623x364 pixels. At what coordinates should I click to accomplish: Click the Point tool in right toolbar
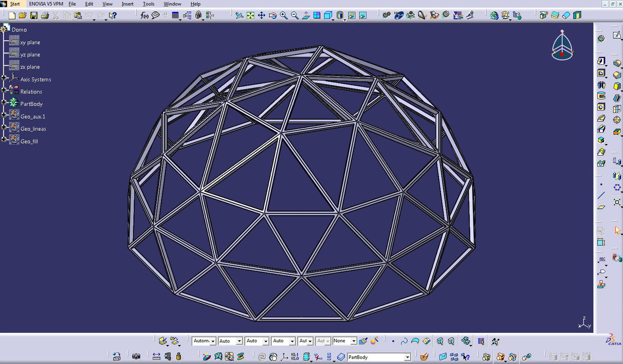click(x=601, y=185)
